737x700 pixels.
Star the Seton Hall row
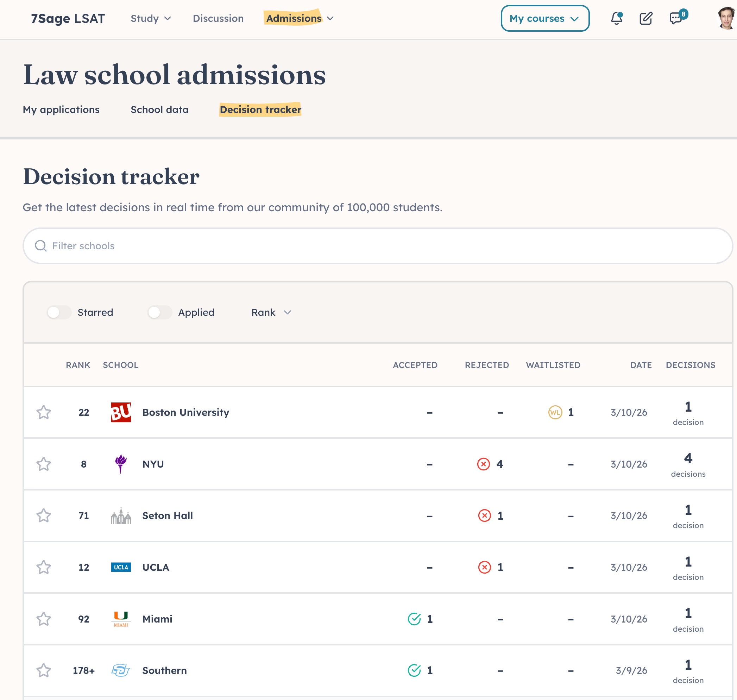44,516
